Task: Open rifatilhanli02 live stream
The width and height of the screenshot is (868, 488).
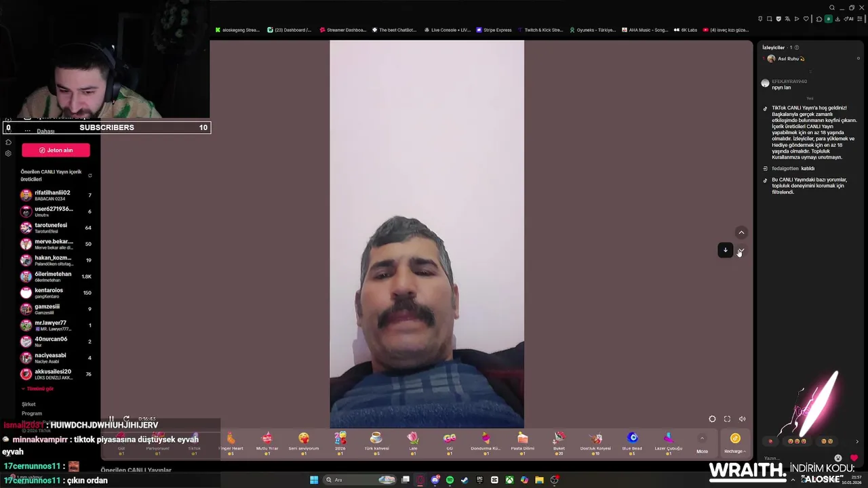Action: click(56, 195)
